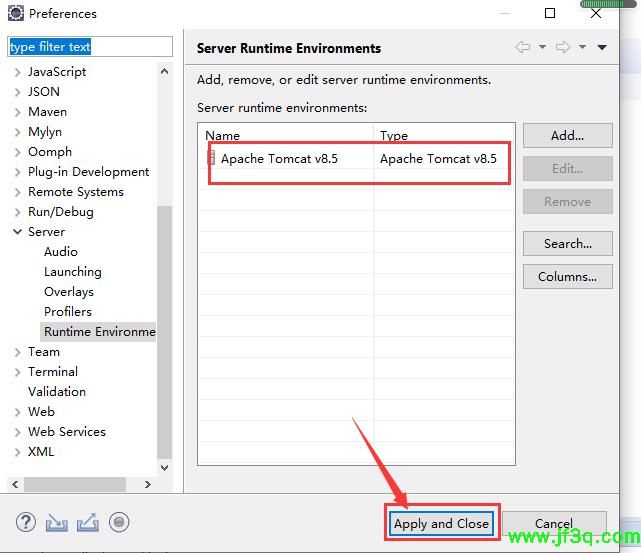Click the type filter text field

(x=89, y=47)
